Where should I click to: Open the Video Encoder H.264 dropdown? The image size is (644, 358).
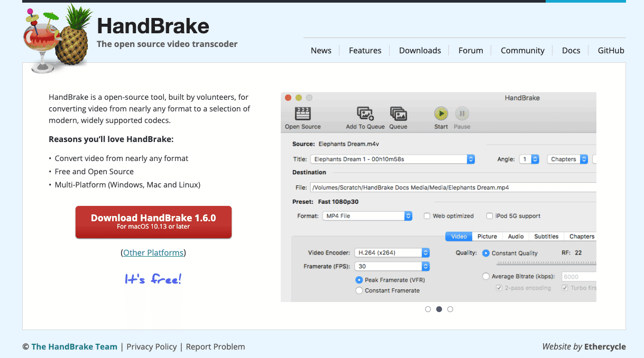pyautogui.click(x=392, y=252)
